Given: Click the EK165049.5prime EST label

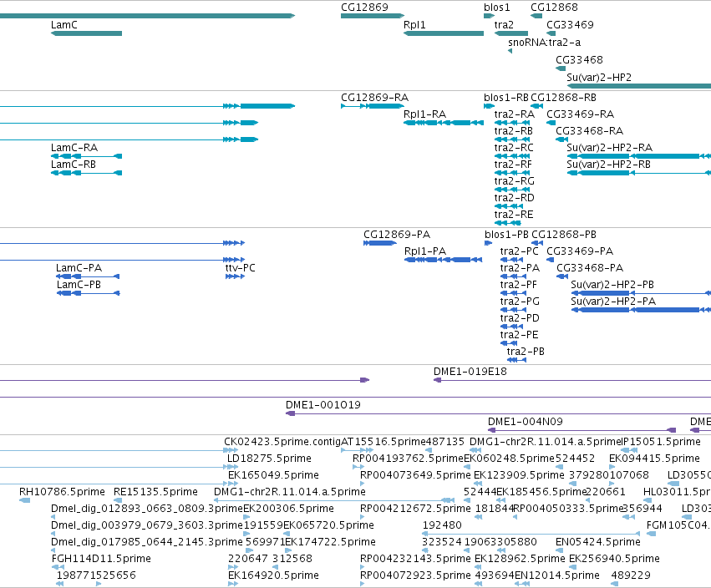Looking at the screenshot, I should tap(273, 475).
